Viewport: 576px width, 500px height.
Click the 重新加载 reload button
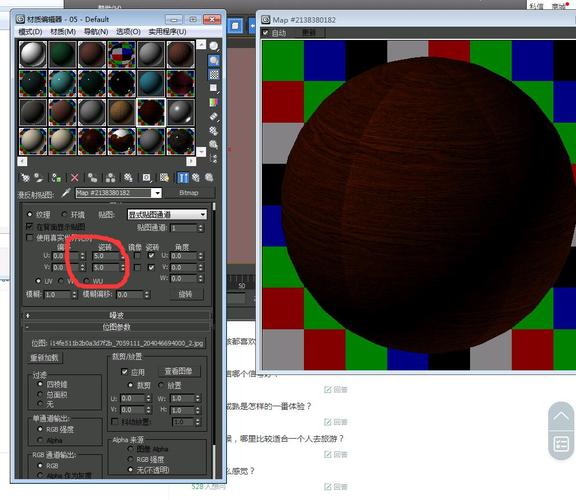[46, 357]
